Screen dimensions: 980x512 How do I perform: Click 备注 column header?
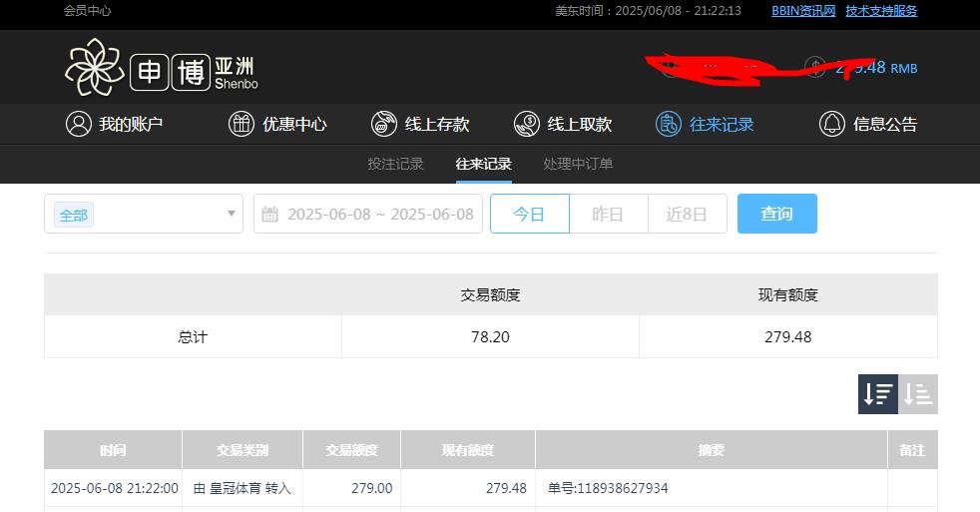tap(912, 450)
